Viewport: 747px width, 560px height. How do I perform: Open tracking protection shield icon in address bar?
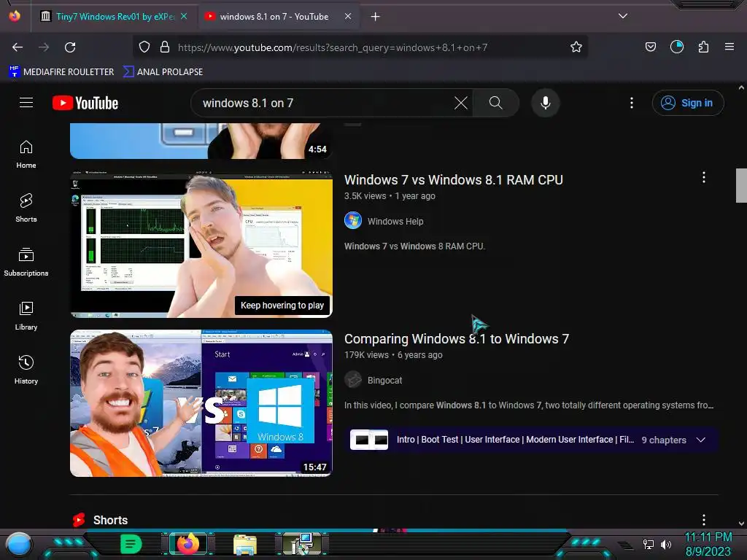tap(144, 47)
